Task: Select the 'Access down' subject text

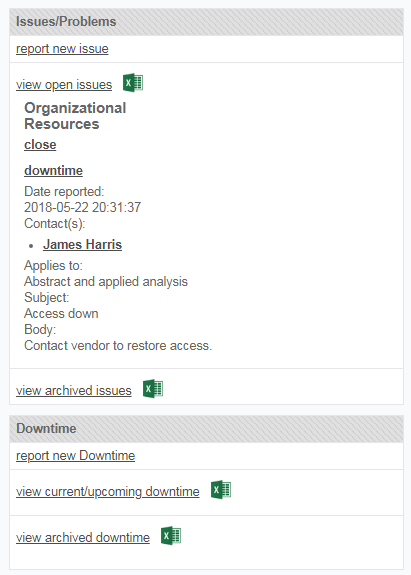Action: click(x=61, y=314)
